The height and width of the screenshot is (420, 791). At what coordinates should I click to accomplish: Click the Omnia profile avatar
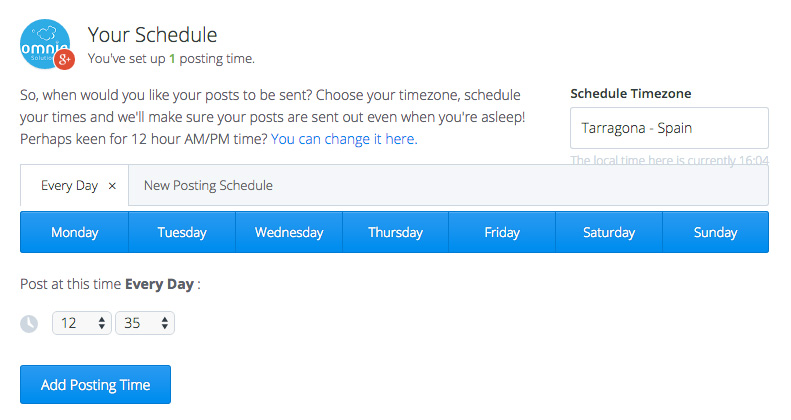pyautogui.click(x=44, y=43)
